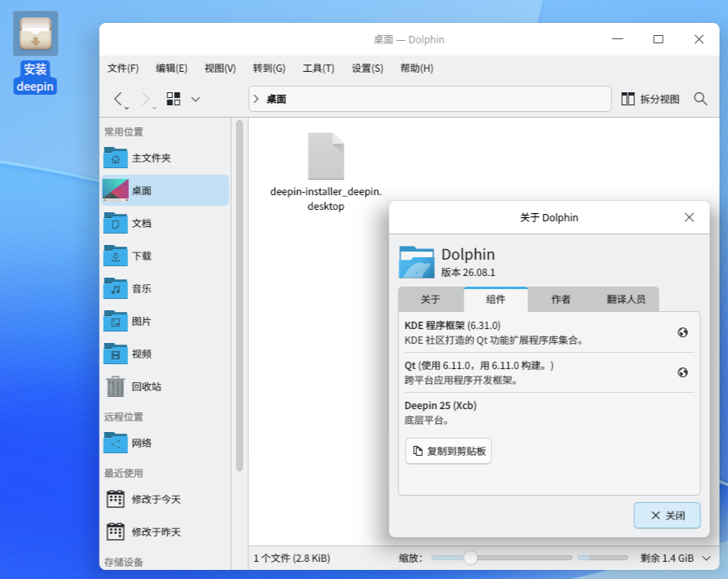The width and height of the screenshot is (728, 579).
Task: Switch view mode using the icons grid button
Action: point(174,99)
